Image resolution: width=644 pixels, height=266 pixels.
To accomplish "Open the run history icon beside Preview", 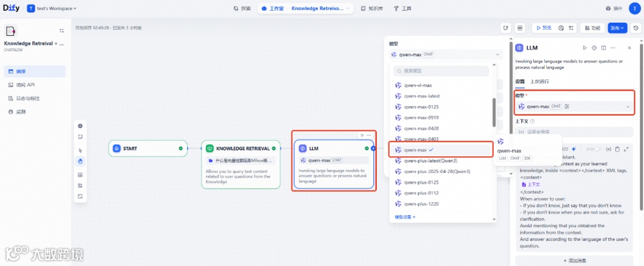I will [x=562, y=28].
